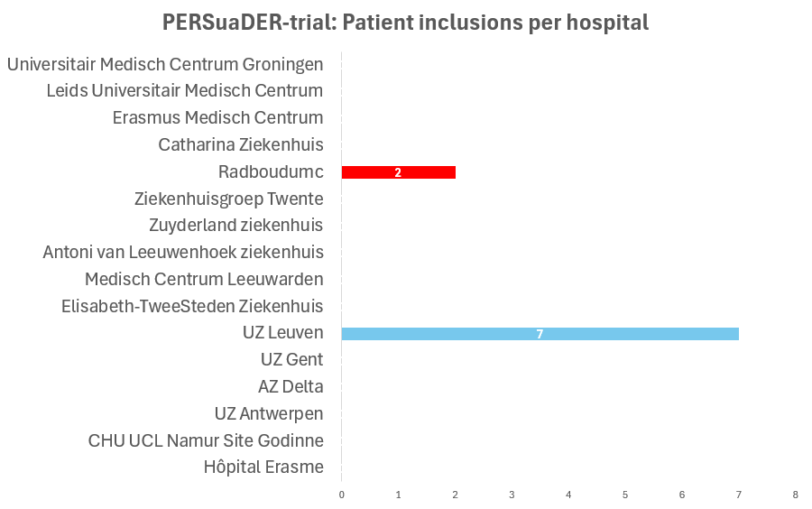The width and height of the screenshot is (812, 509).
Task: Select the Erasmus Medisch Centrum label
Action: [217, 118]
